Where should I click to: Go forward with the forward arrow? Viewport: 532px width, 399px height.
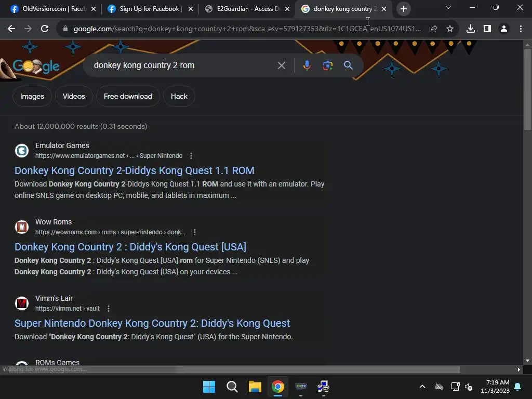click(x=28, y=29)
